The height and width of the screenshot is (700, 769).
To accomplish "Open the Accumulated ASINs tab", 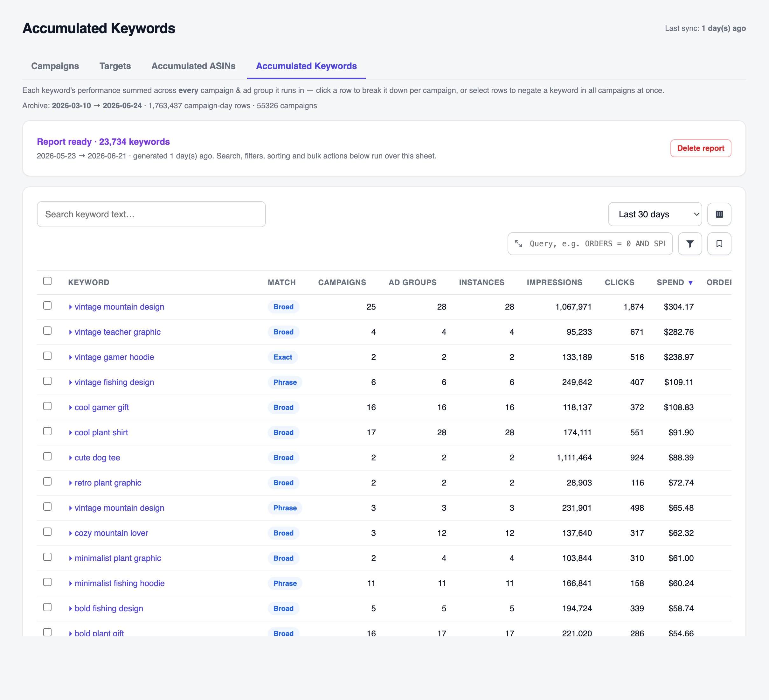I will point(193,66).
